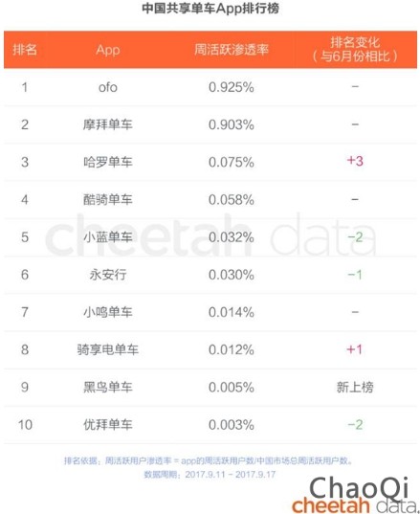
Task: Click 永安行 in the list
Action: pos(108,275)
